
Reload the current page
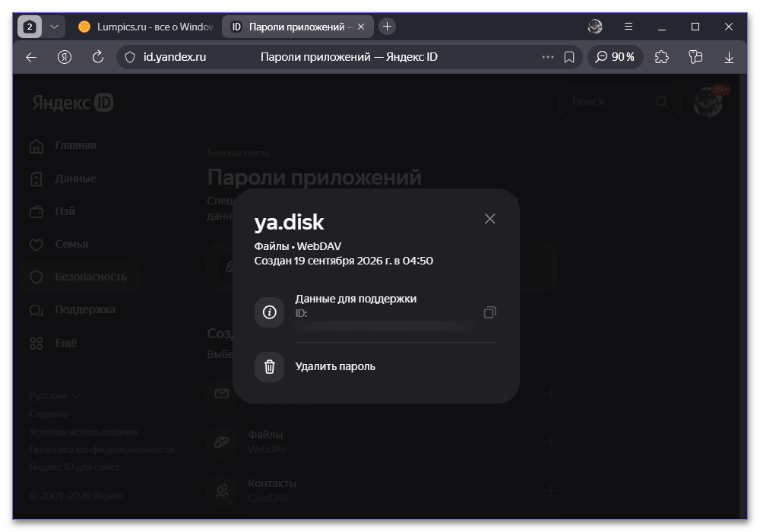coord(98,57)
